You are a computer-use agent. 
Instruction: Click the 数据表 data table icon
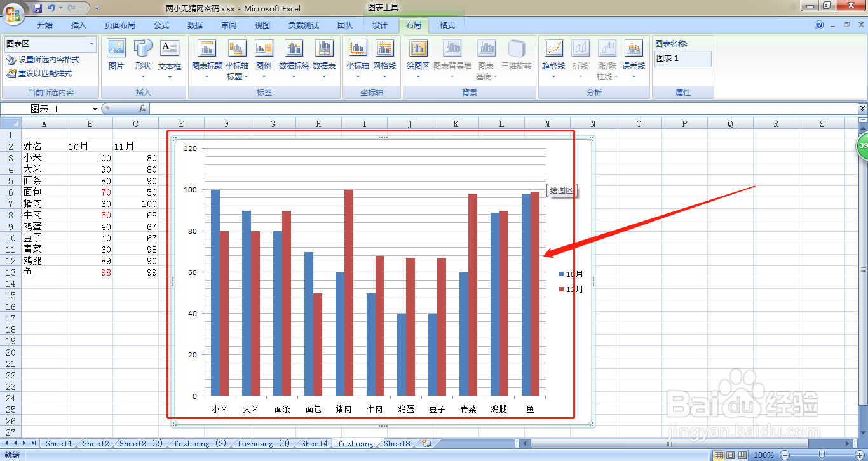pyautogui.click(x=324, y=60)
